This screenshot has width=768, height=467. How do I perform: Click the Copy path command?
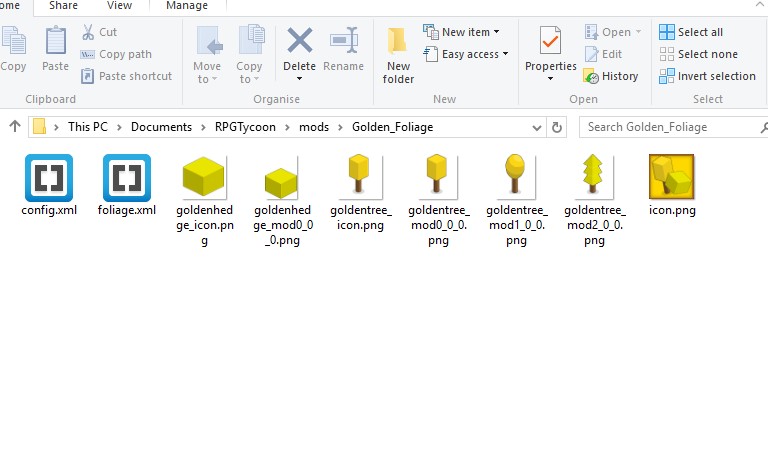pos(116,54)
